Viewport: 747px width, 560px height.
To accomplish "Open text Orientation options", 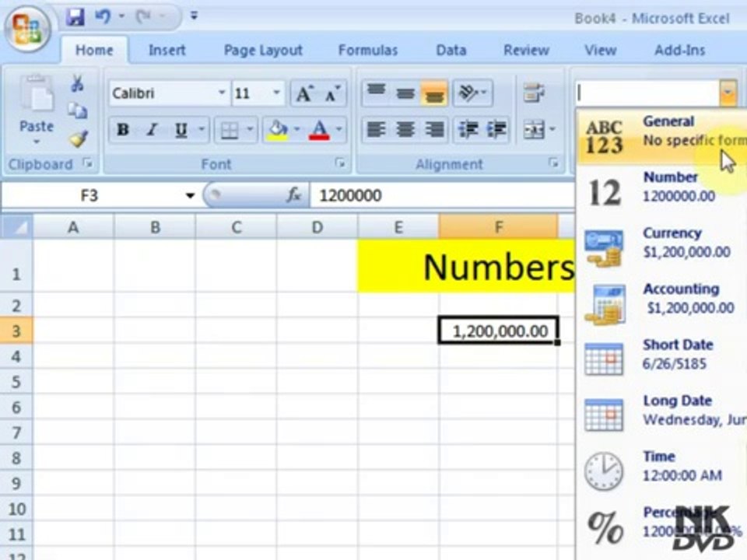I will pyautogui.click(x=472, y=93).
